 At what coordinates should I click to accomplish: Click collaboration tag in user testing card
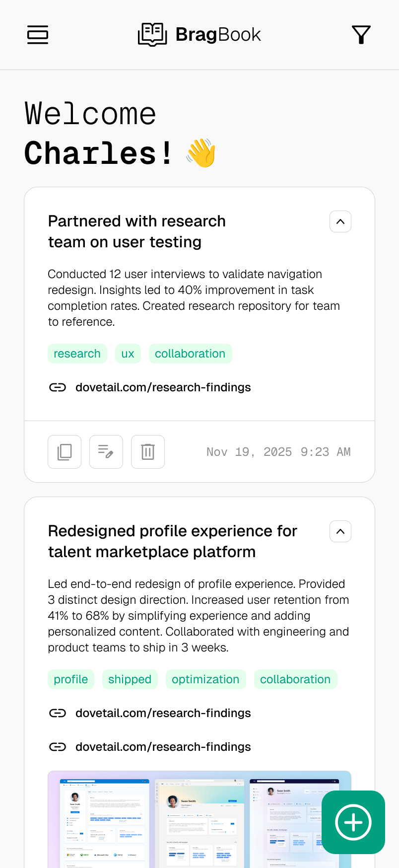[190, 354]
